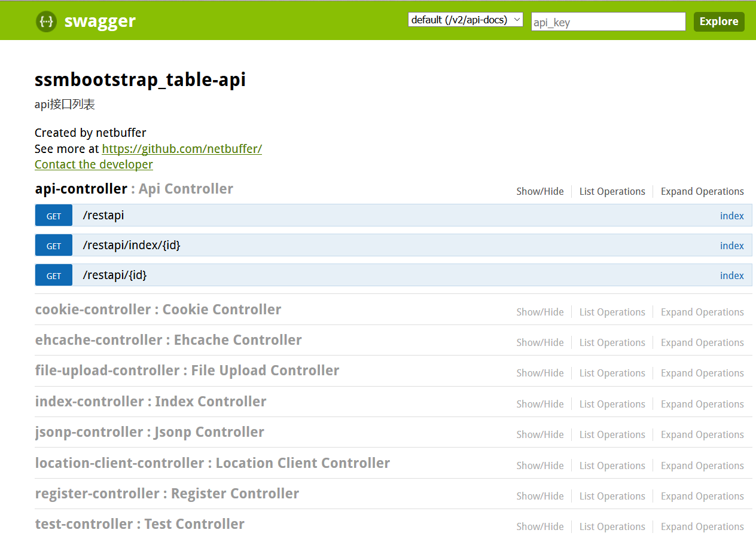The height and width of the screenshot is (539, 756).
Task: Click Show/Hide for jsonp-controller
Action: point(540,435)
